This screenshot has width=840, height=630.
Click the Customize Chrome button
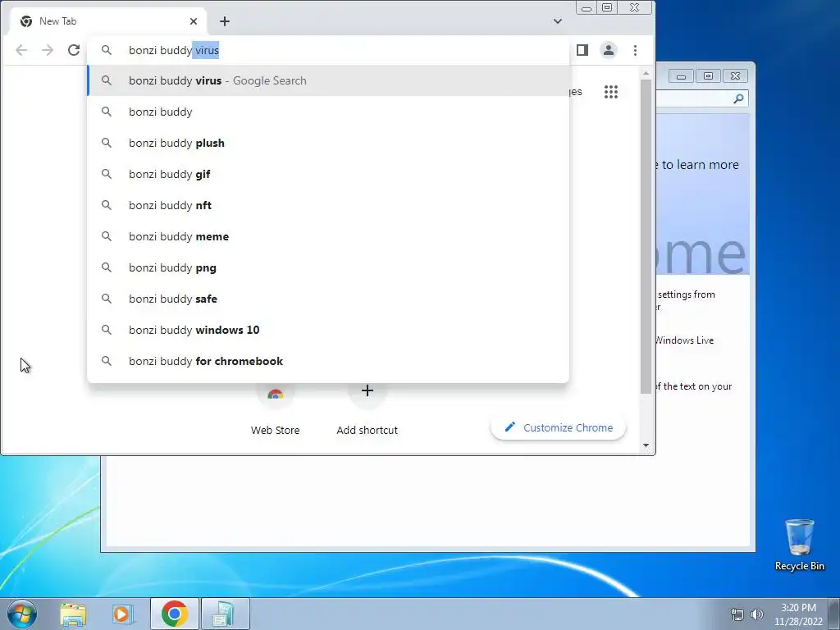558,427
